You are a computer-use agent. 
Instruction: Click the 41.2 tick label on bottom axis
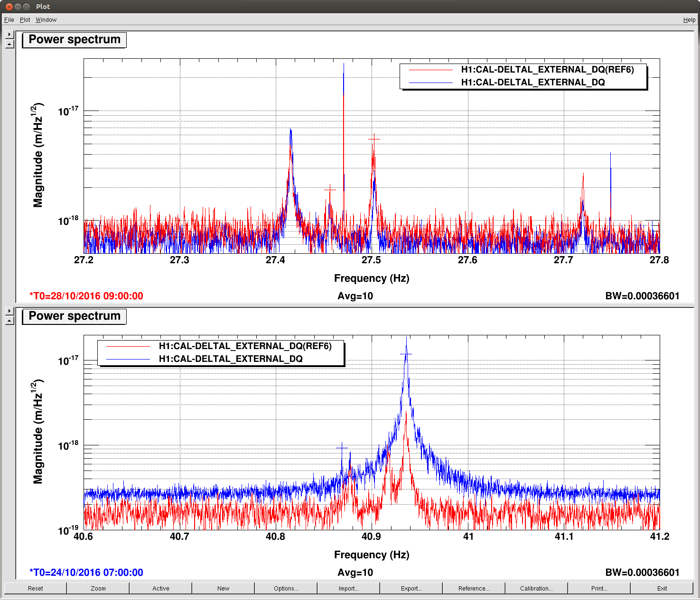click(659, 536)
